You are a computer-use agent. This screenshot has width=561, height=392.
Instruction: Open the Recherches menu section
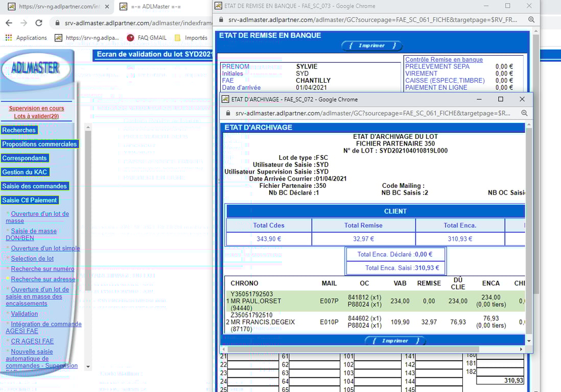click(19, 130)
